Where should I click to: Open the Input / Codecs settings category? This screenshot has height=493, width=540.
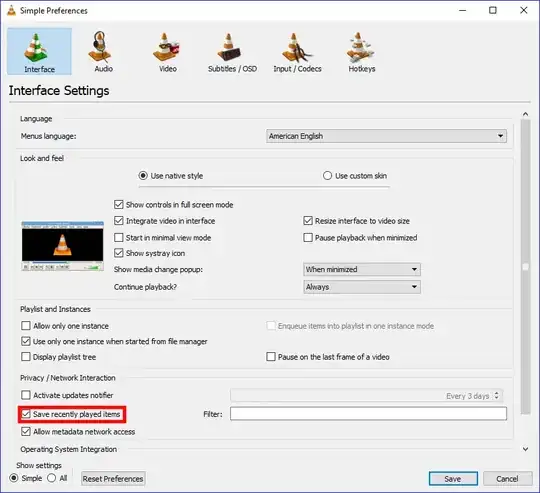coord(297,51)
